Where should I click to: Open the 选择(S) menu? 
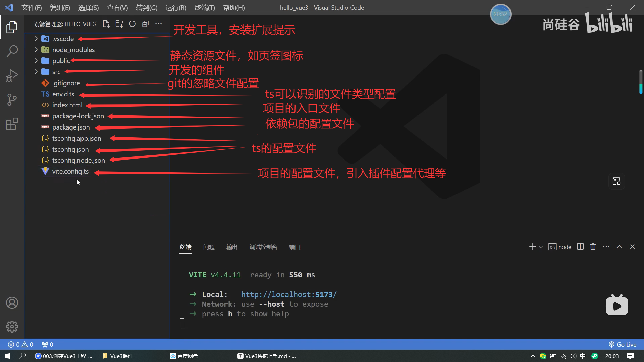[x=88, y=8]
